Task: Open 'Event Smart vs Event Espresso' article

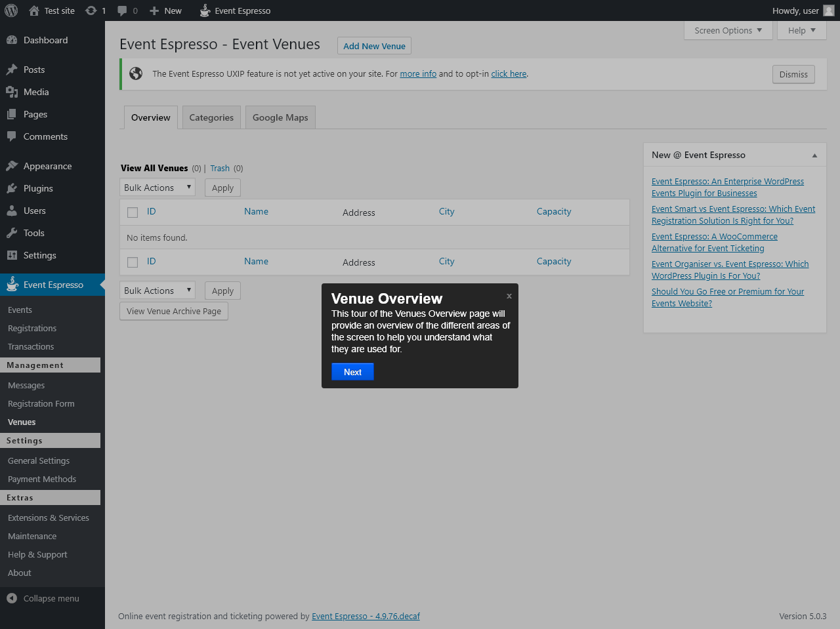Action: click(x=733, y=214)
